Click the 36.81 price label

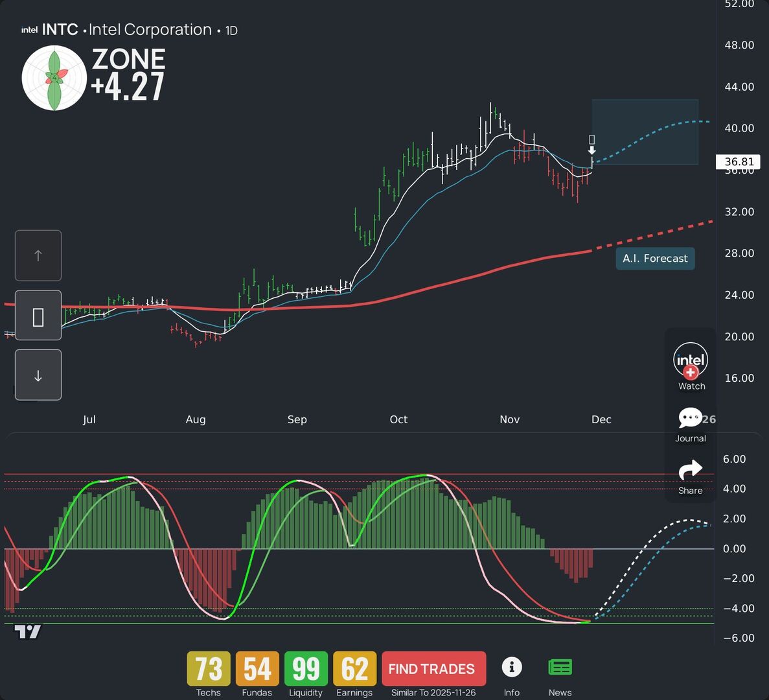pos(739,162)
